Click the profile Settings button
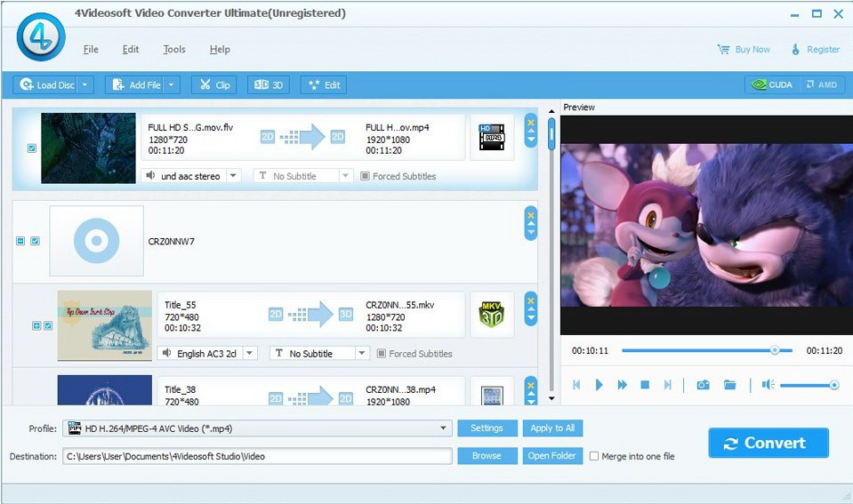This screenshot has height=504, width=853. point(487,428)
